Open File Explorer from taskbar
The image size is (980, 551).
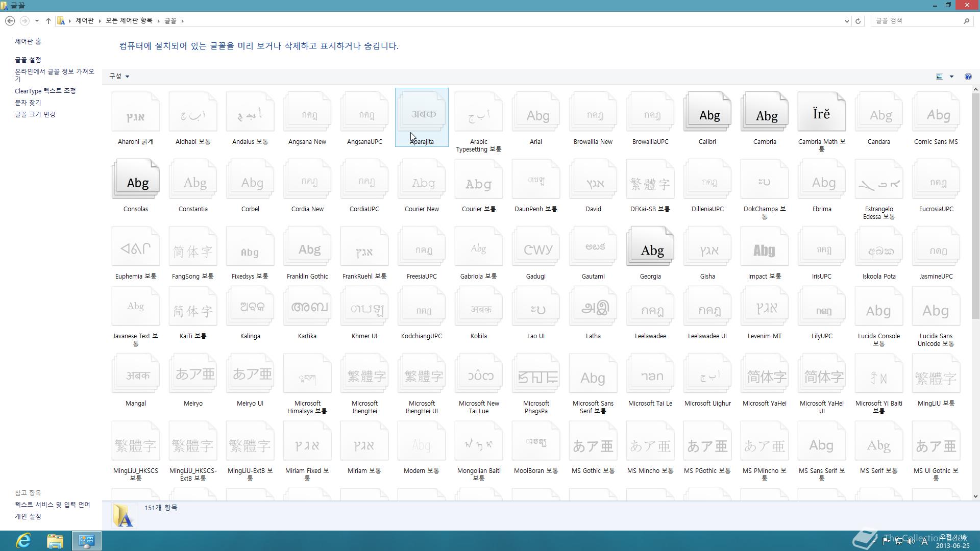coord(55,541)
